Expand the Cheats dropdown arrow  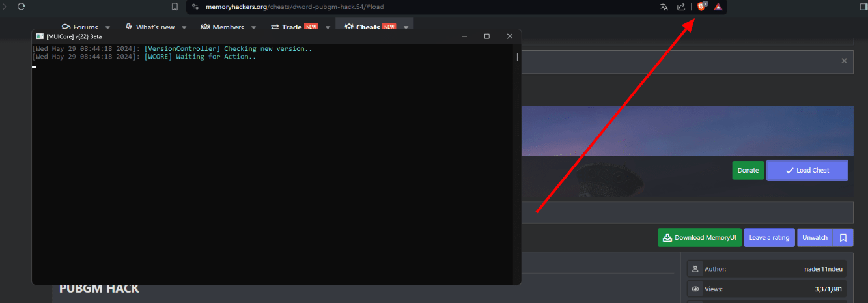pyautogui.click(x=406, y=27)
